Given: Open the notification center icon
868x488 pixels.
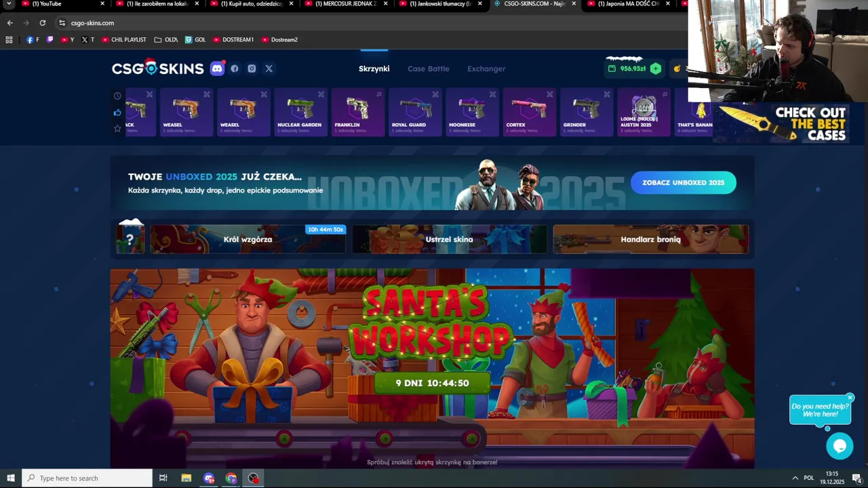Looking at the screenshot, I should pos(857,478).
